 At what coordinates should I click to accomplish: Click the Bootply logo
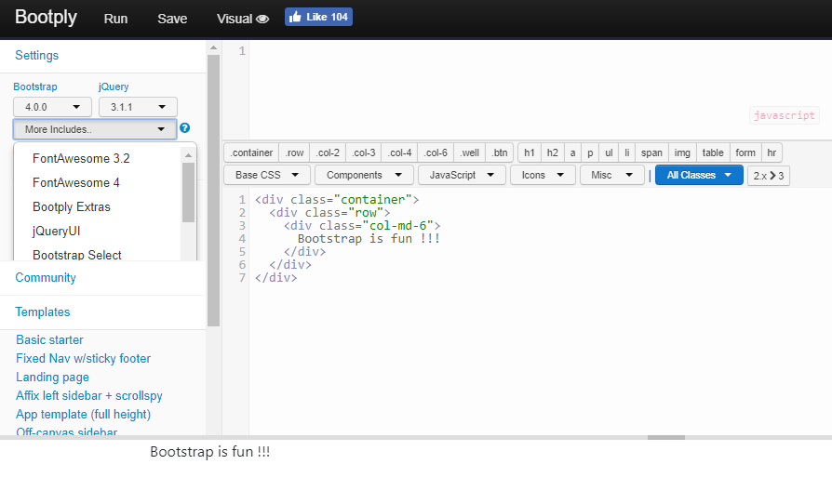(x=47, y=17)
